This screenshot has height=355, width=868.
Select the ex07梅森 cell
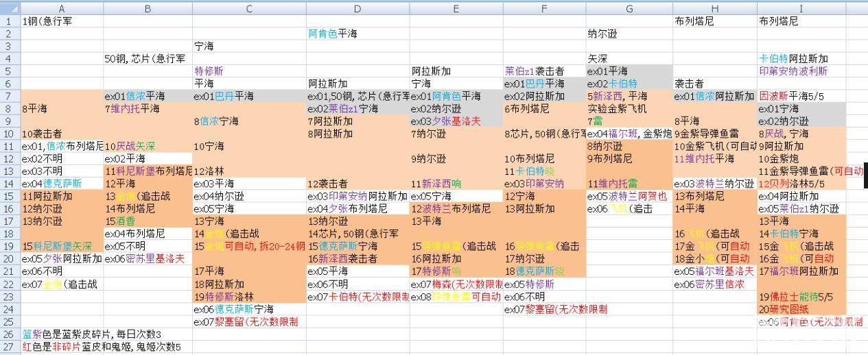456,284
